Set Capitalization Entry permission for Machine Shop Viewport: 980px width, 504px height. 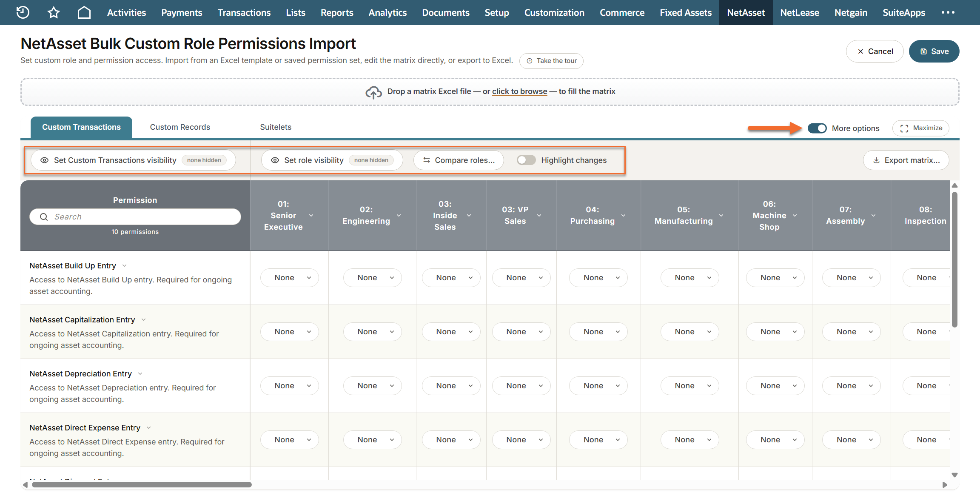(x=775, y=332)
